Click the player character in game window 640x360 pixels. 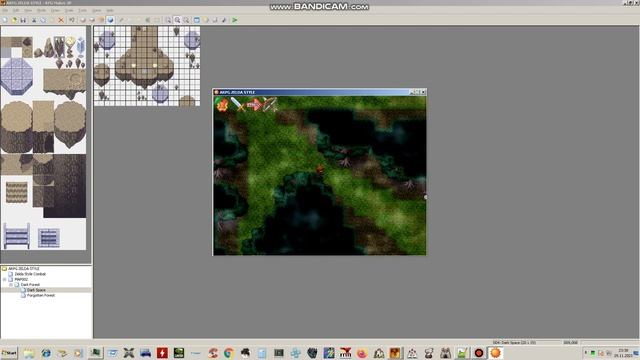[x=320, y=169]
